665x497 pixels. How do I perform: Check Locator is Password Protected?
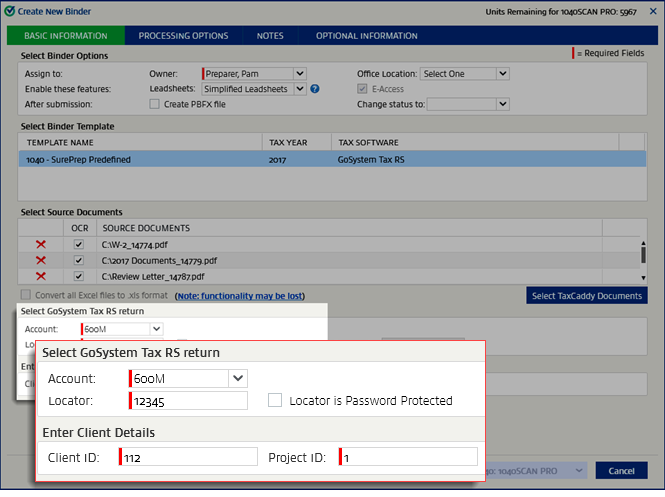(x=275, y=400)
